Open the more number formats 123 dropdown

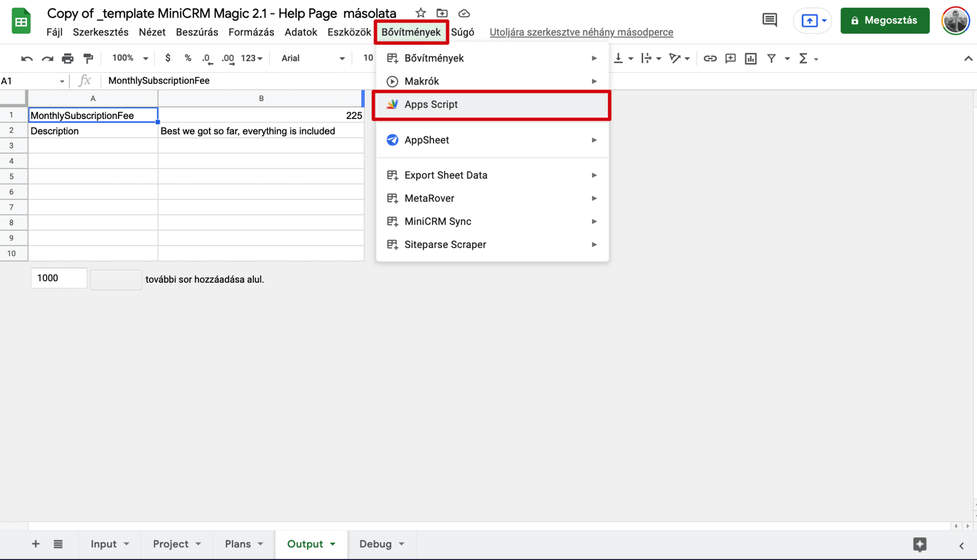tap(252, 58)
